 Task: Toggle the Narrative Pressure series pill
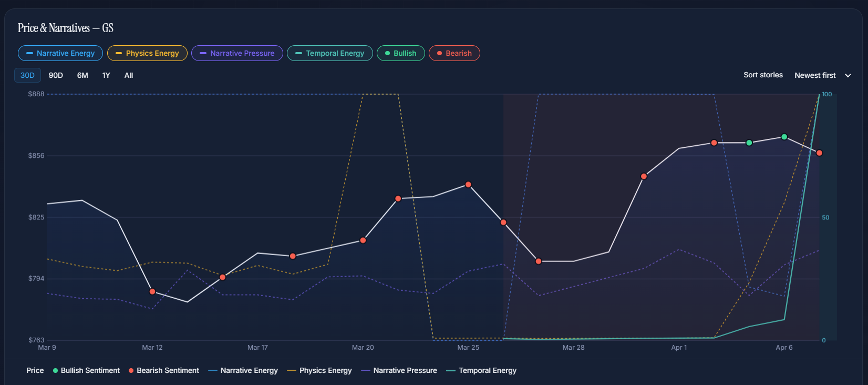[237, 53]
